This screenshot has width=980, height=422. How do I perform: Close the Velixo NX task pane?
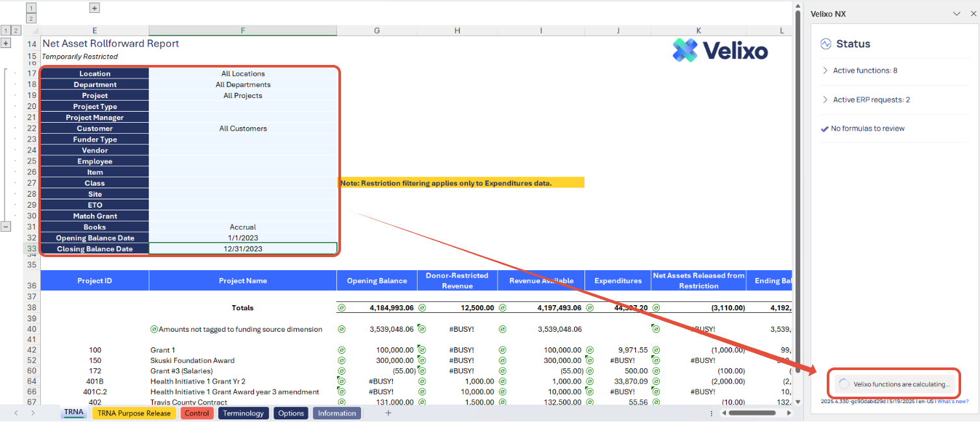972,14
